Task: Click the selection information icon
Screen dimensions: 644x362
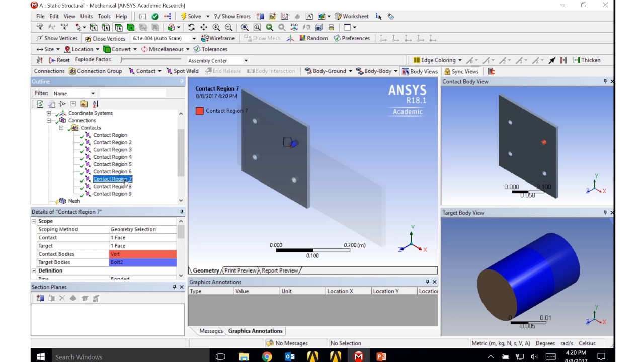Action: pyautogui.click(x=378, y=16)
